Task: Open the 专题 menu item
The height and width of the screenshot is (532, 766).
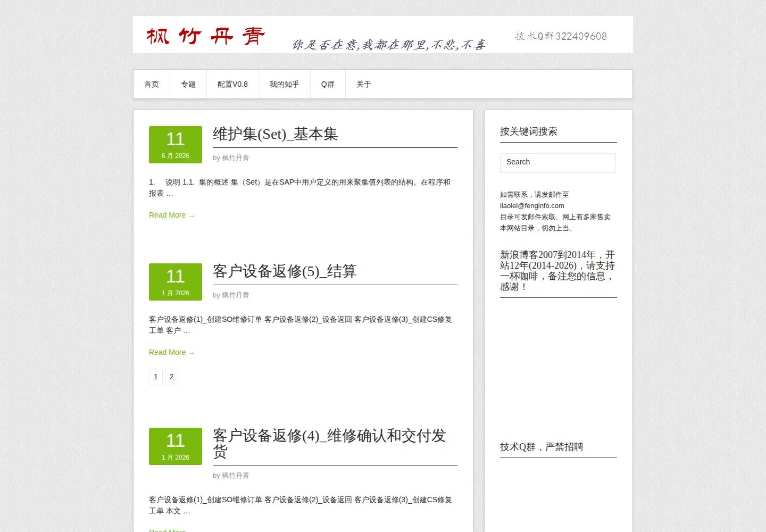Action: (188, 84)
